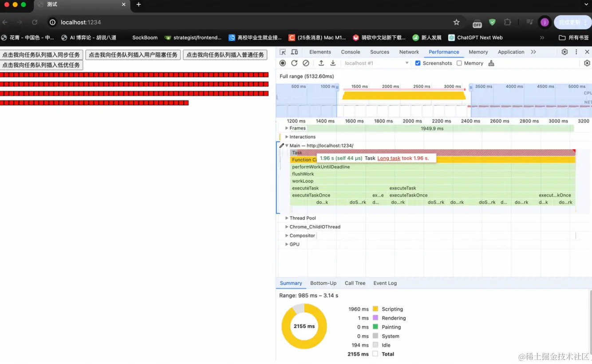Open the 所有书签 bookmarks folder

(574, 38)
